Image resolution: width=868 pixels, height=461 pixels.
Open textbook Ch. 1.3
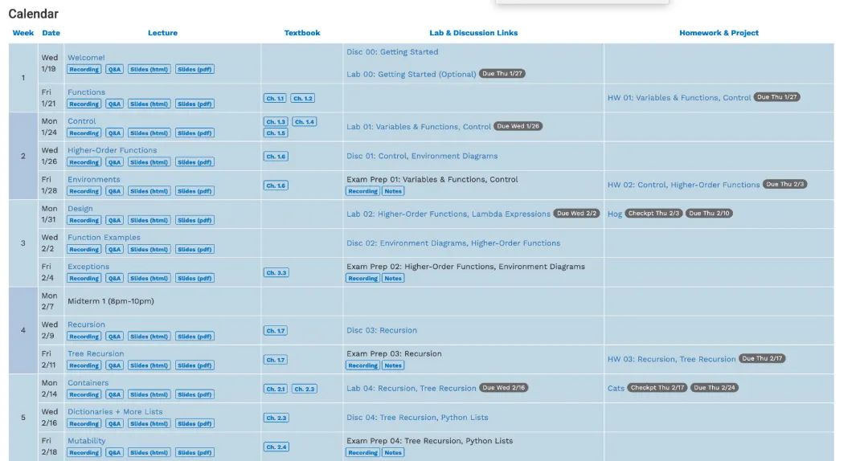pyautogui.click(x=276, y=122)
